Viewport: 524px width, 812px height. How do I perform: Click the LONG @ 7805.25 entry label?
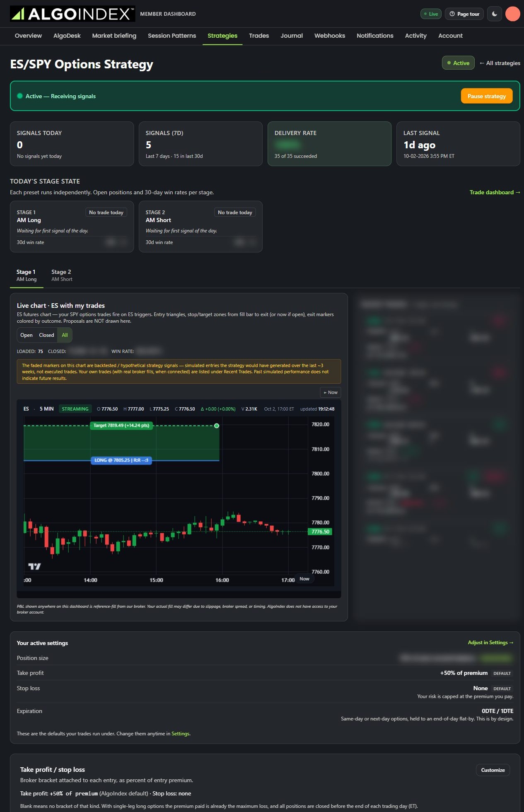pos(121,460)
